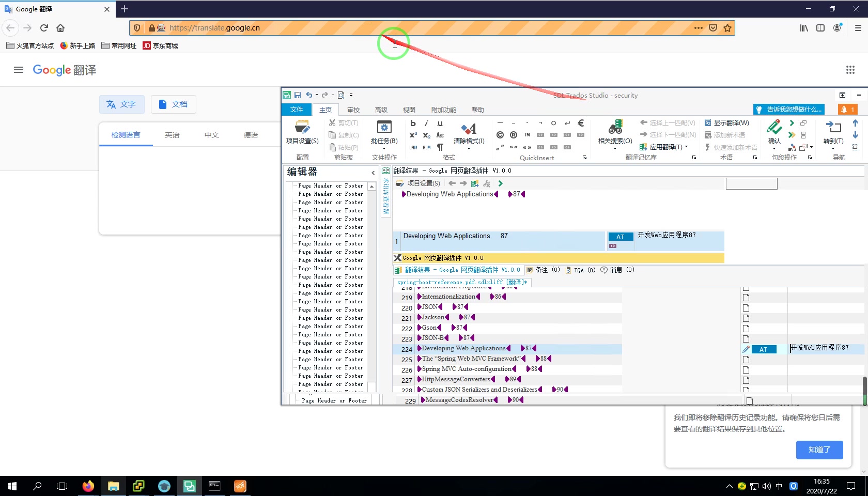Screen dimensions: 868x496
Task: Insert RLM mark
Action: coord(426,147)
